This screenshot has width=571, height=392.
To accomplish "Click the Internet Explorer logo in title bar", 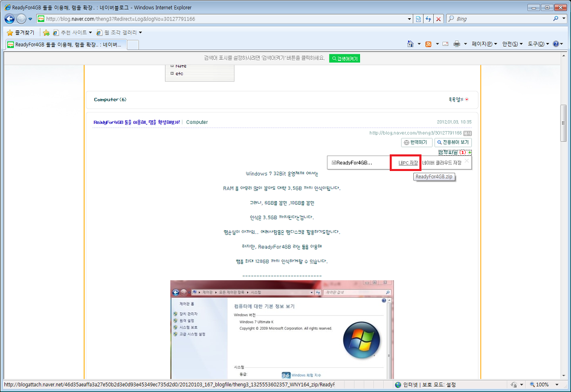I will [7, 7].
